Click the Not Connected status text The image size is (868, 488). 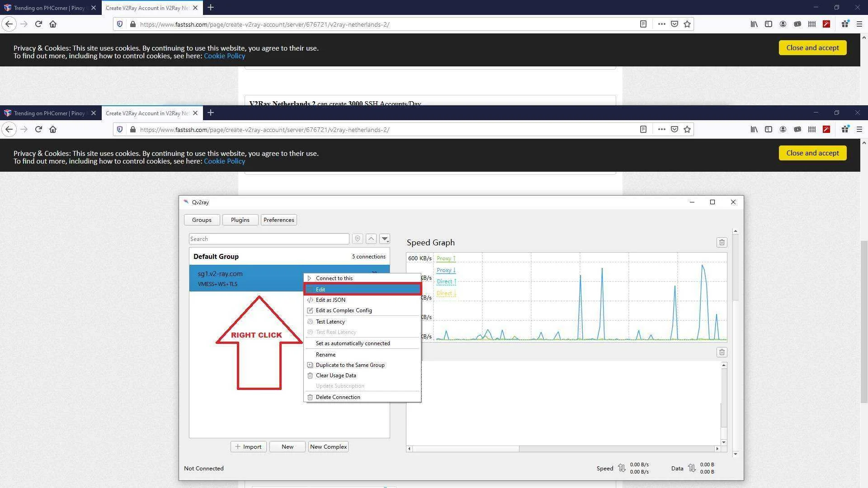(x=203, y=469)
